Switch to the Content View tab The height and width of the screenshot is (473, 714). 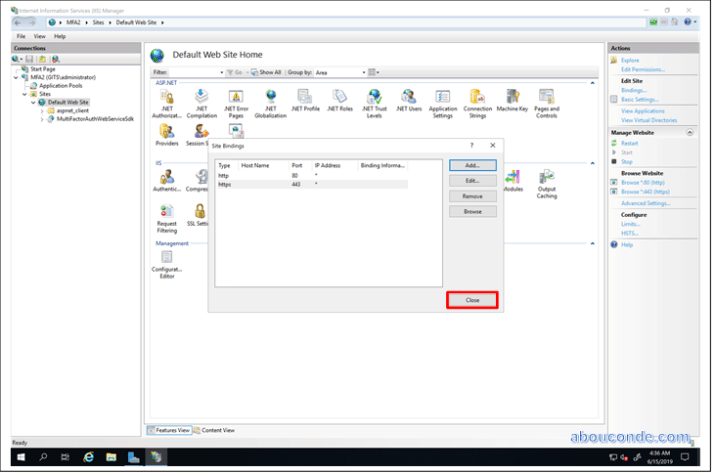click(218, 430)
